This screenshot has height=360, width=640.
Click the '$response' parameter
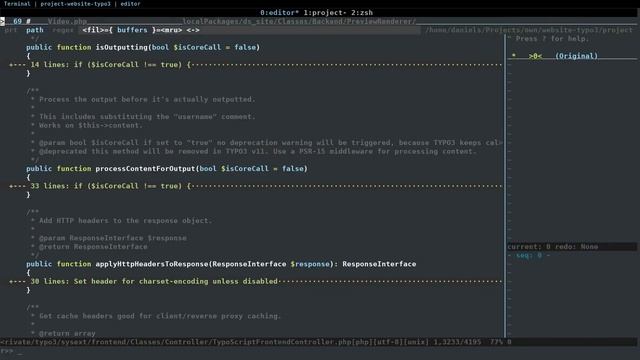310,264
